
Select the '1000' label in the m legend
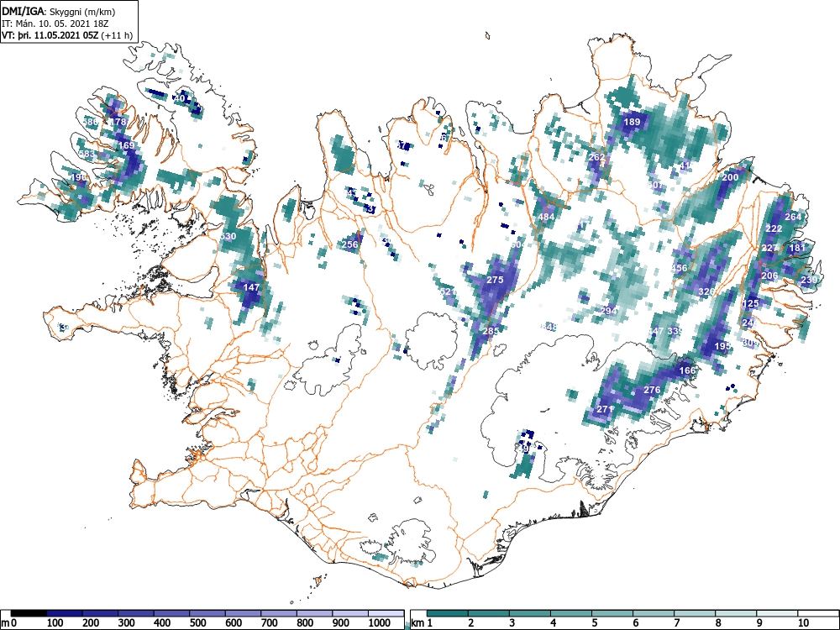coord(380,623)
